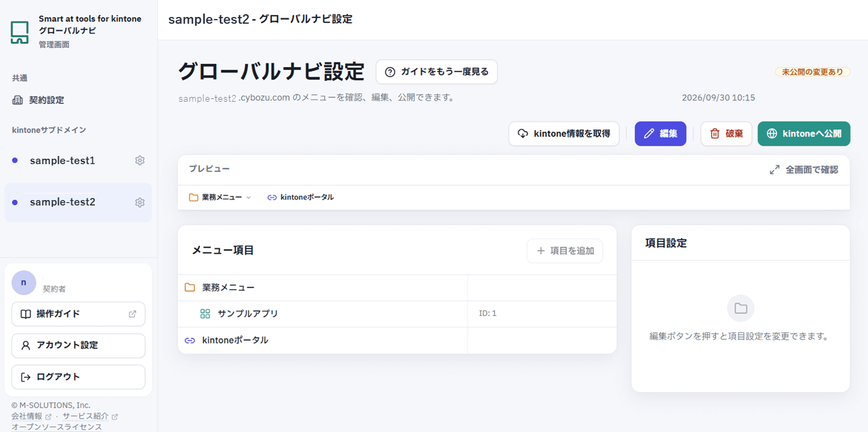Publish with kintoneへ公開 button
The image size is (868, 432).
click(x=804, y=134)
